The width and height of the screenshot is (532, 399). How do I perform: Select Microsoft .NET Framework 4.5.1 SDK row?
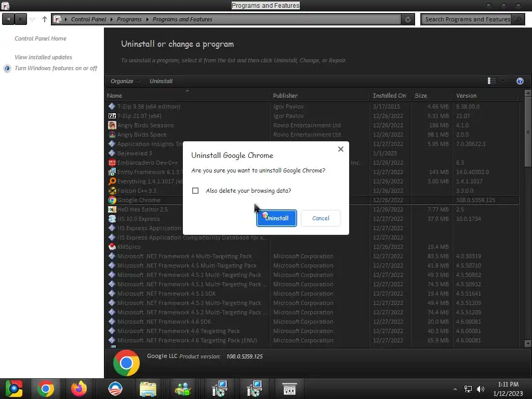[x=312, y=294]
